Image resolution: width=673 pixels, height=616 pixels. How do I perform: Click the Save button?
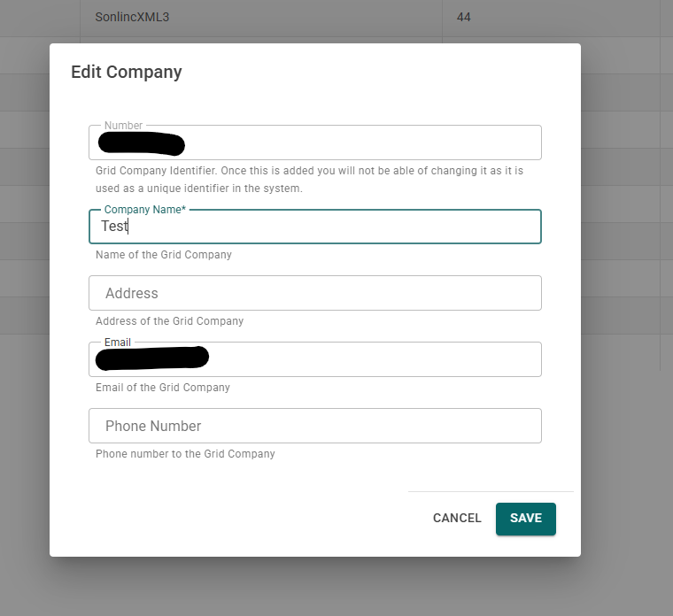[525, 519]
